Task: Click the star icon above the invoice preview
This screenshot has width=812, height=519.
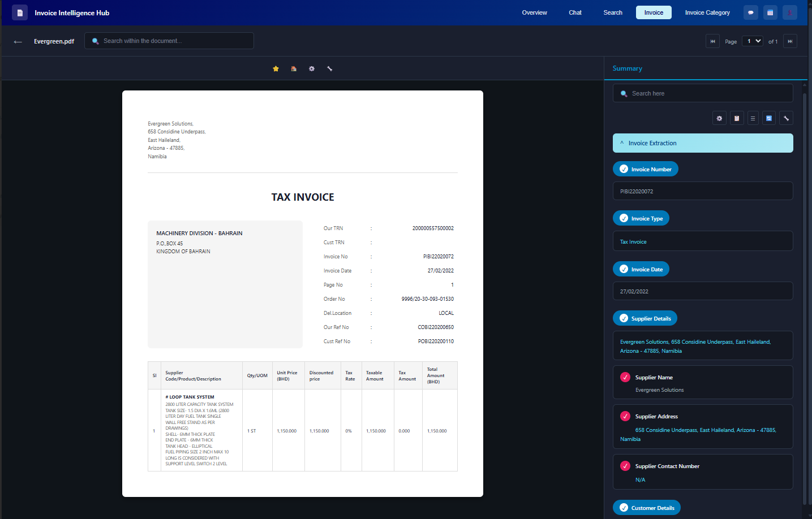Action: [276, 68]
